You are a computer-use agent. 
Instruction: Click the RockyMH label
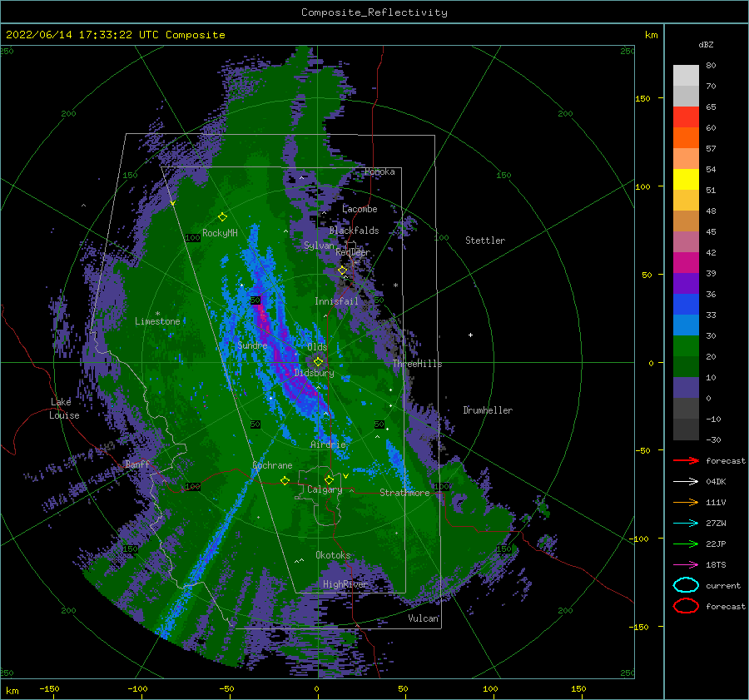[x=220, y=233]
